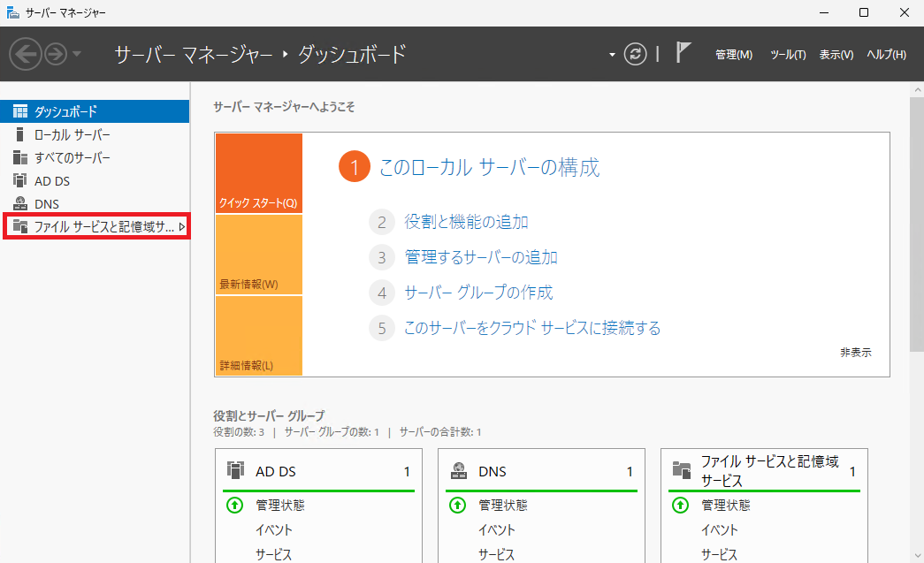Click 非表示 to hide welcome tile

856,352
